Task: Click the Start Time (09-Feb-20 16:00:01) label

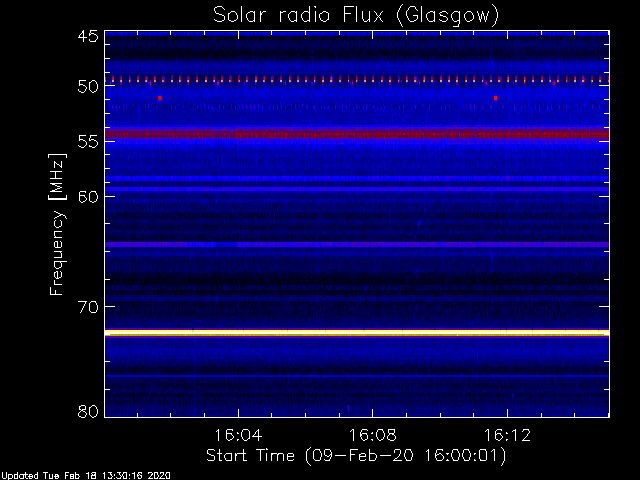Action: pos(356,456)
